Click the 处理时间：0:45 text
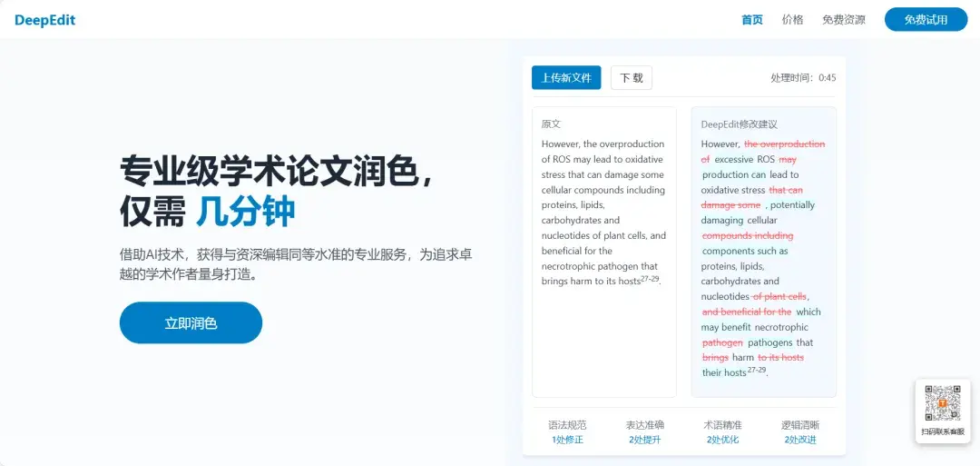Viewport: 980px width, 466px height. 803,78
